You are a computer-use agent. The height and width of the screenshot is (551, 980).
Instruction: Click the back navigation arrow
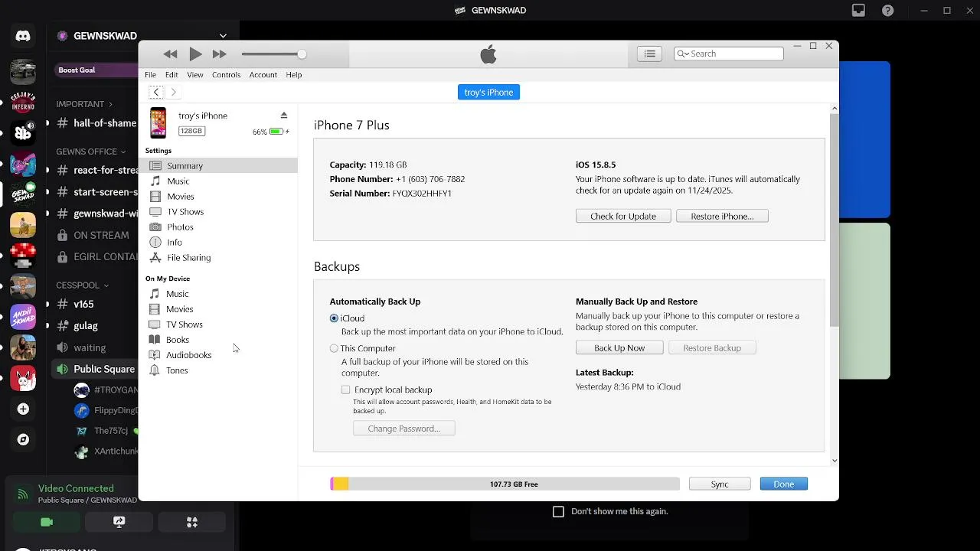[156, 92]
